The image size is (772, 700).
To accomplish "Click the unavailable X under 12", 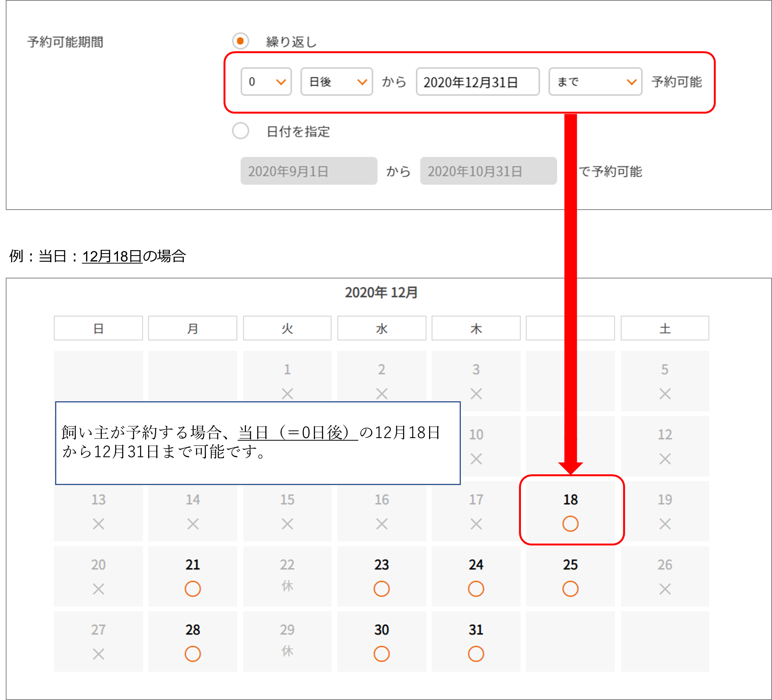I will click(x=665, y=459).
